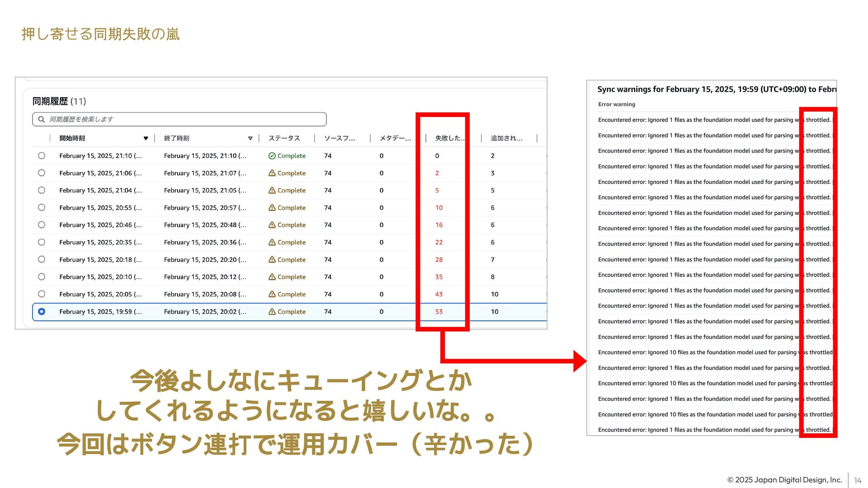Click the warning triangle icon on the 21:06 row
The width and height of the screenshot is (868, 488).
(272, 173)
